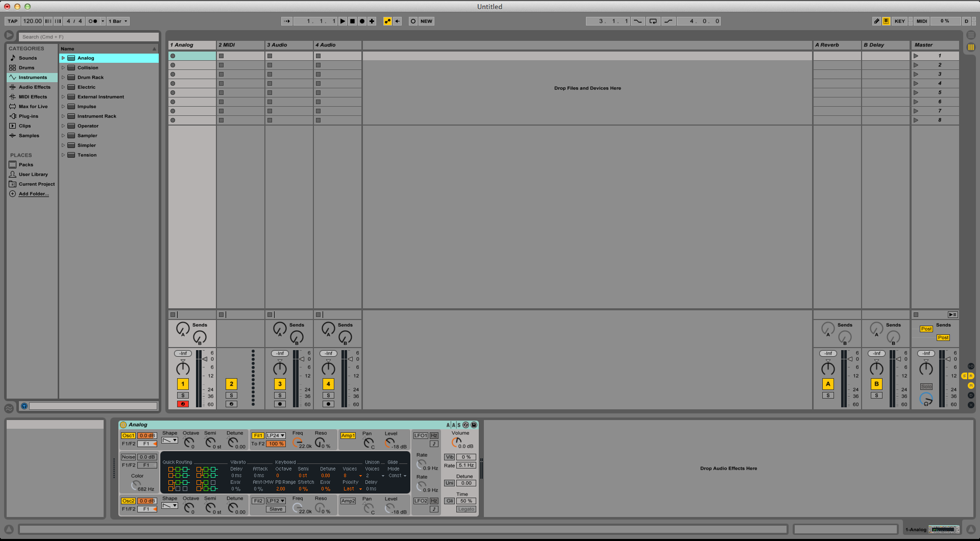Deactivate the Analog track with its activator button

[182, 383]
